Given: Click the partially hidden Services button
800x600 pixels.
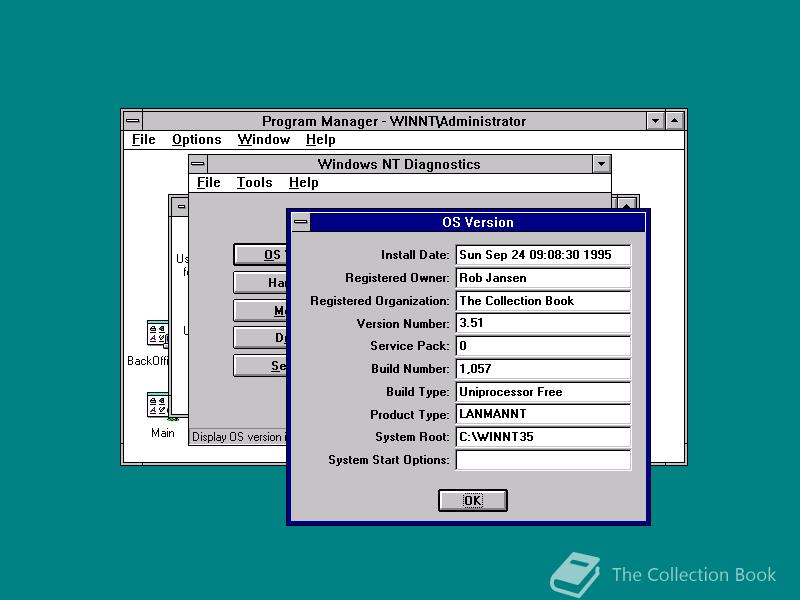Looking at the screenshot, I should point(260,366).
